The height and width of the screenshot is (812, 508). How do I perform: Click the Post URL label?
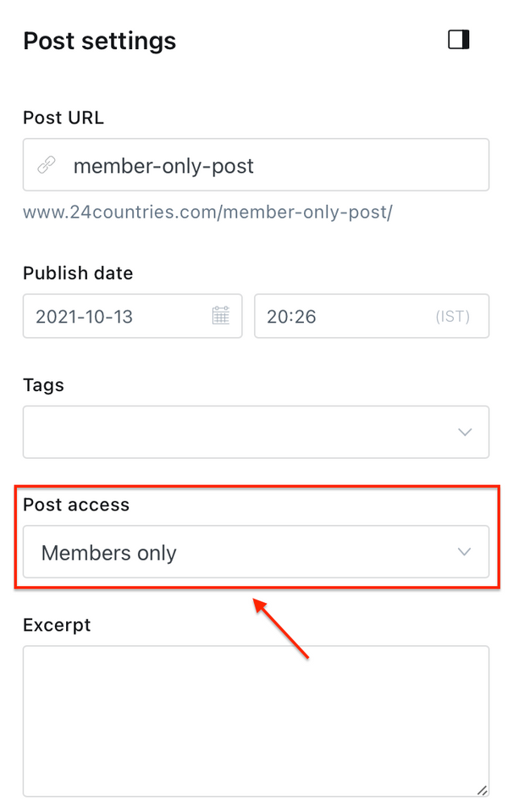click(63, 118)
